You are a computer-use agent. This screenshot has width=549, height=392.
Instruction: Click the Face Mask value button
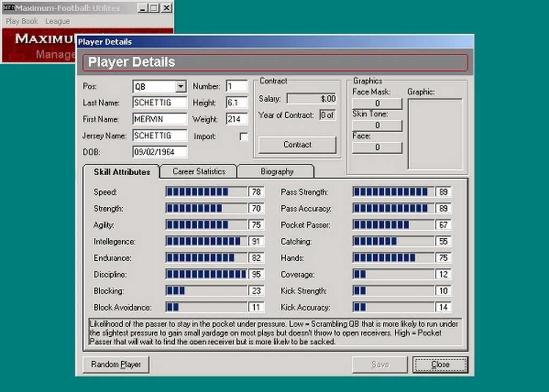pos(377,103)
